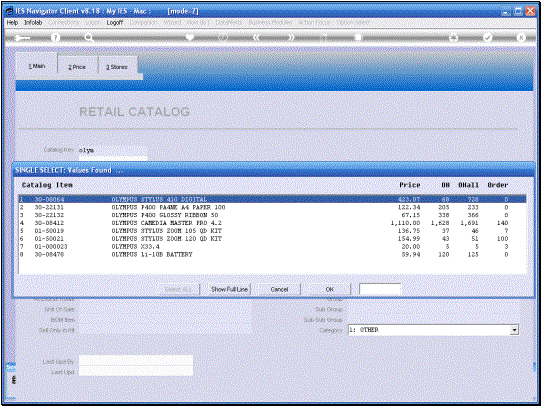
Task: Click the OK button
Action: [x=329, y=289]
